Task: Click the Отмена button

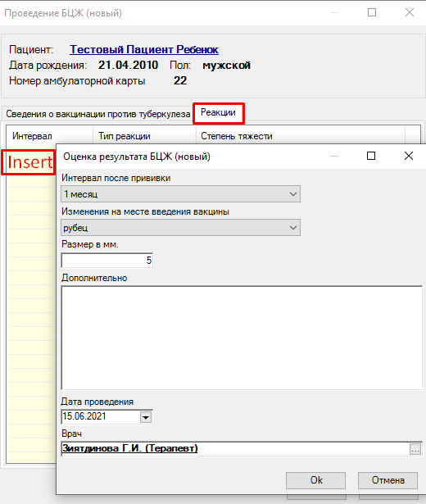Action: (387, 480)
